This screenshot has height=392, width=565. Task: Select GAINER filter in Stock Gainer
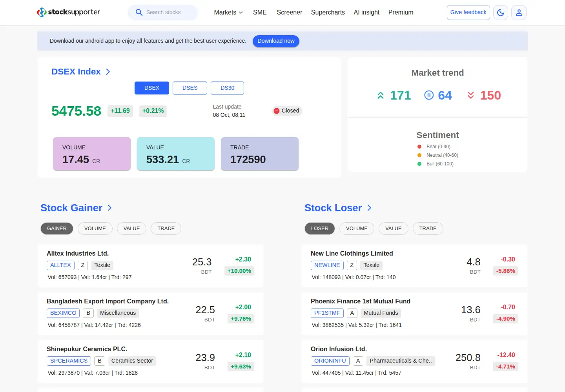57,229
